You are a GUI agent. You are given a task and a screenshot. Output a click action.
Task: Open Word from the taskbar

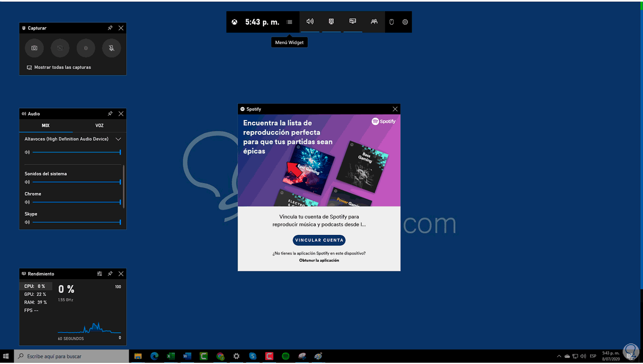coord(187,356)
